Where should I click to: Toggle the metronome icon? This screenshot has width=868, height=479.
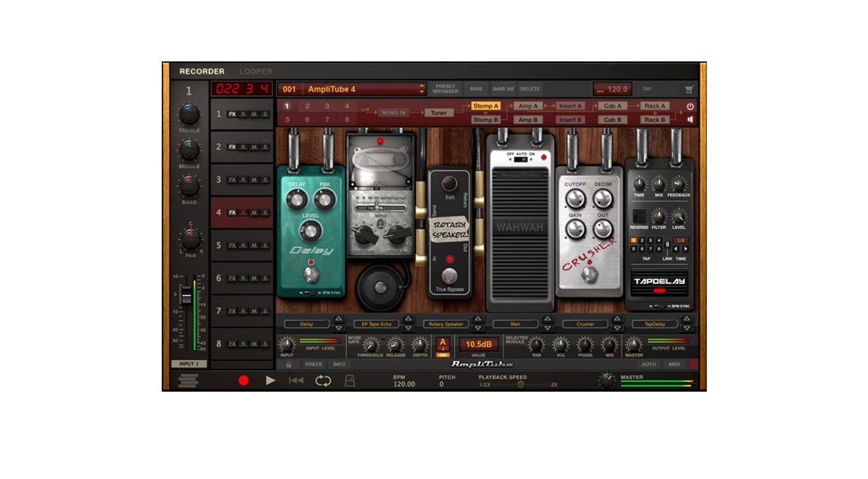pos(349,381)
